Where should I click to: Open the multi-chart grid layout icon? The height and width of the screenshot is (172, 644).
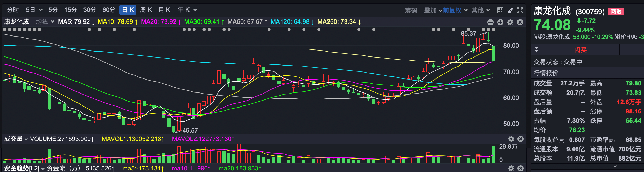500,10
